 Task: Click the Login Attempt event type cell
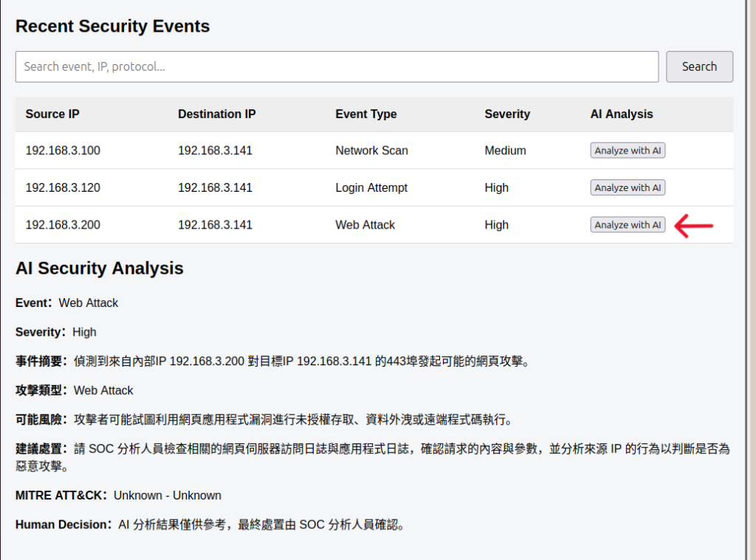[371, 187]
